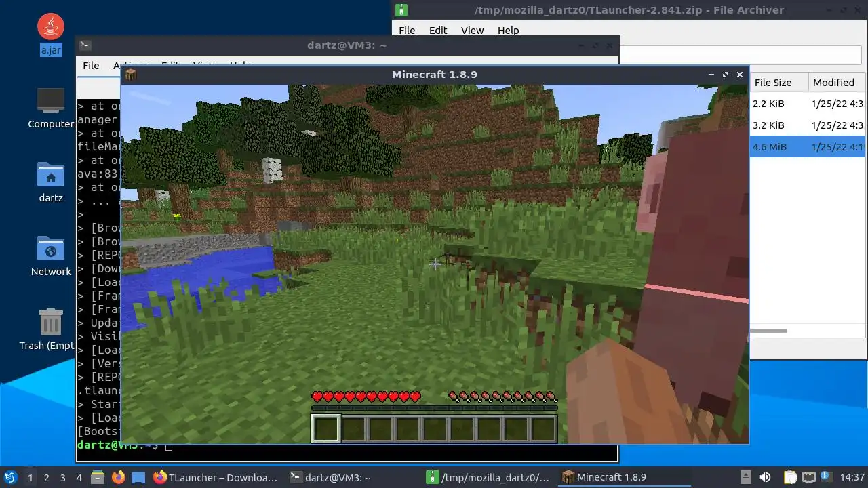Image resolution: width=868 pixels, height=488 pixels.
Task: Sort archive by File Size column
Action: point(778,83)
